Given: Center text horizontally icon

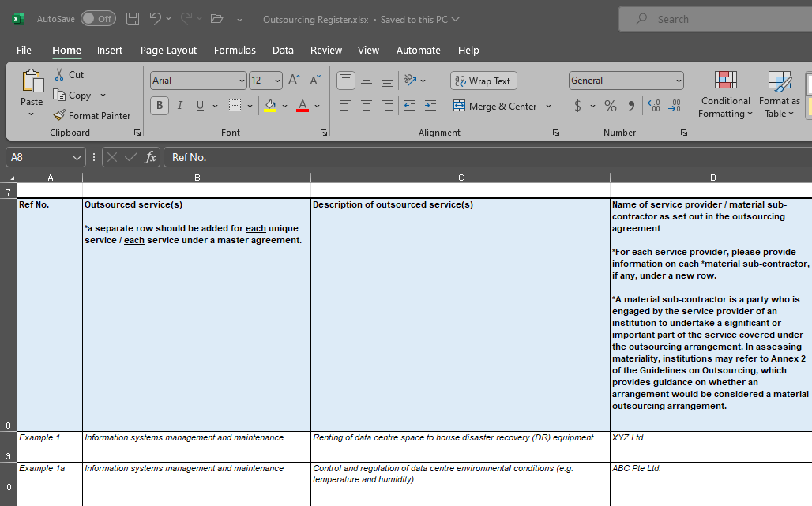Looking at the screenshot, I should [367, 106].
